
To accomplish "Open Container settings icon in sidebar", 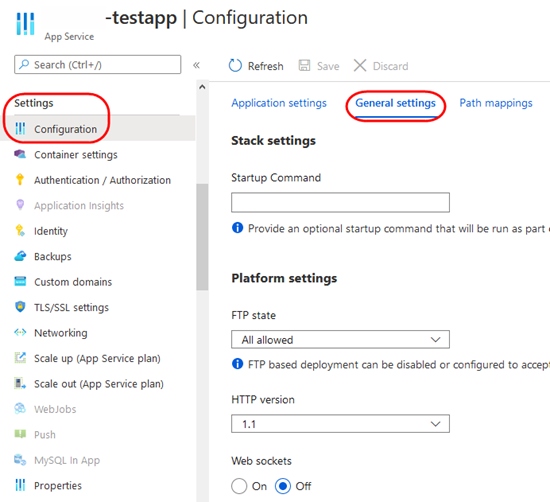I will [20, 154].
